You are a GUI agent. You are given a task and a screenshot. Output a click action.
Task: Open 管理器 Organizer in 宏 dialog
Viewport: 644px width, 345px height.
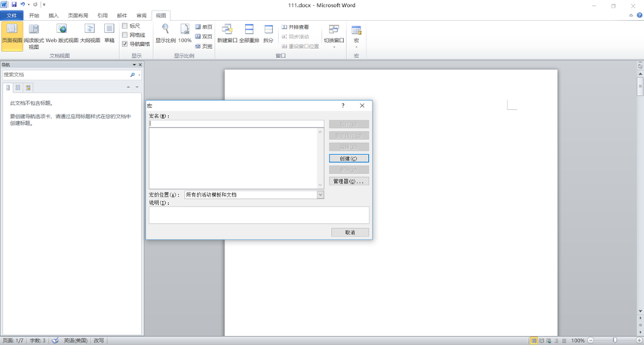[x=348, y=181]
